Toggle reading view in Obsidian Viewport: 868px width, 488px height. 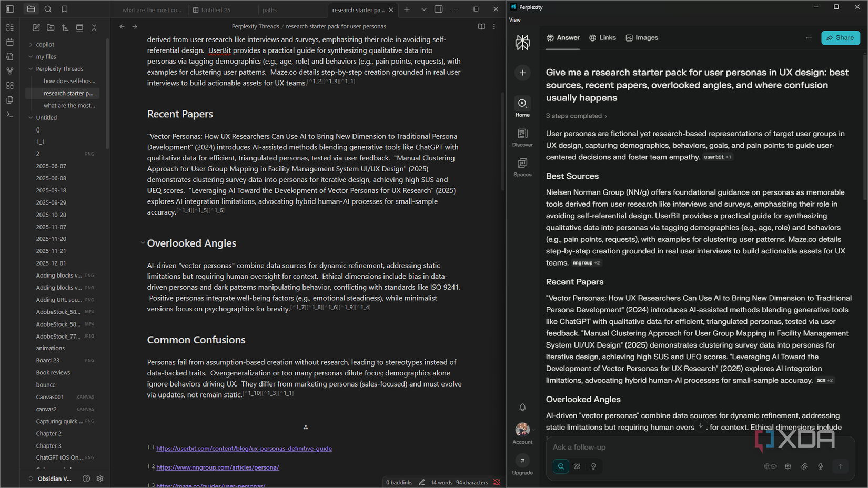click(481, 26)
